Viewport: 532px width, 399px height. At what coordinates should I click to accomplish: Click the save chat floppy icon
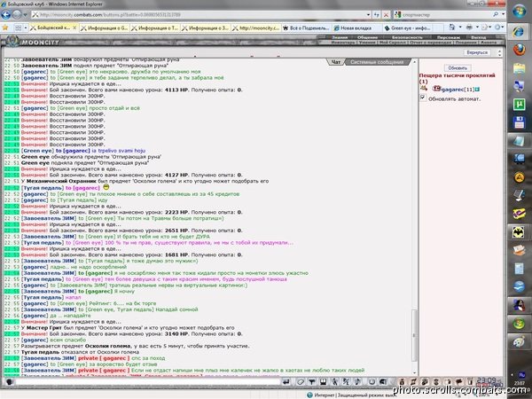point(323,381)
